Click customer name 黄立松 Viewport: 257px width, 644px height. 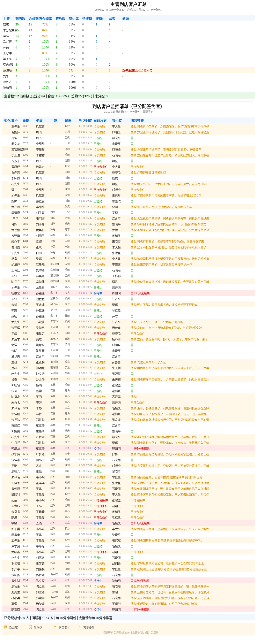click(15, 207)
